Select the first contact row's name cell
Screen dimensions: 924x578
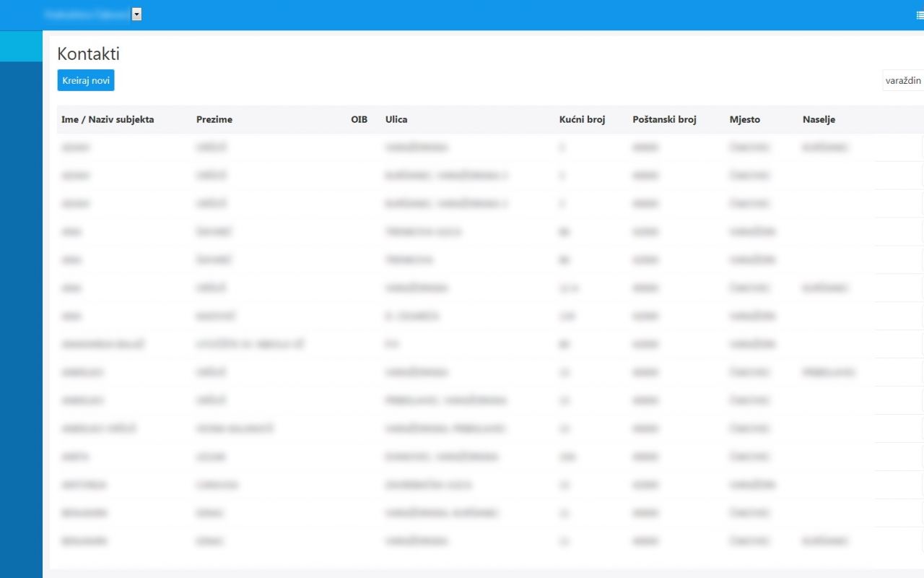click(76, 147)
